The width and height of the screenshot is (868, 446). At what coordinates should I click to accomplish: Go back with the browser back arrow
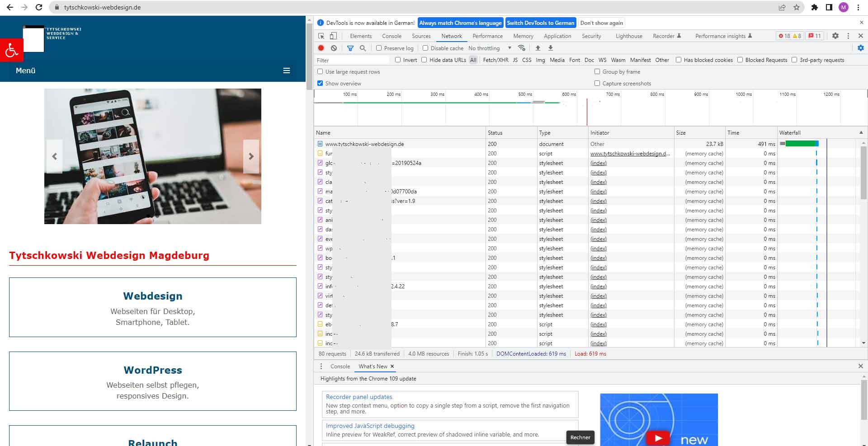pyautogui.click(x=10, y=7)
